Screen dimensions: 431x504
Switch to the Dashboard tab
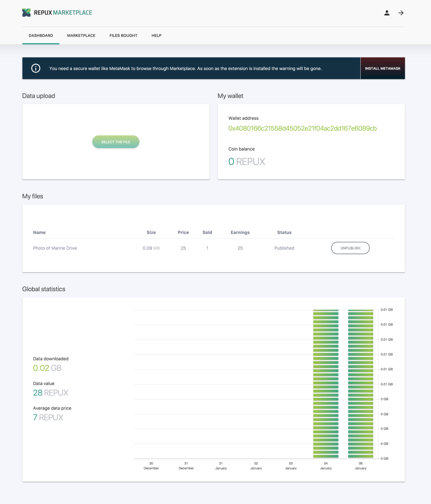click(x=41, y=35)
